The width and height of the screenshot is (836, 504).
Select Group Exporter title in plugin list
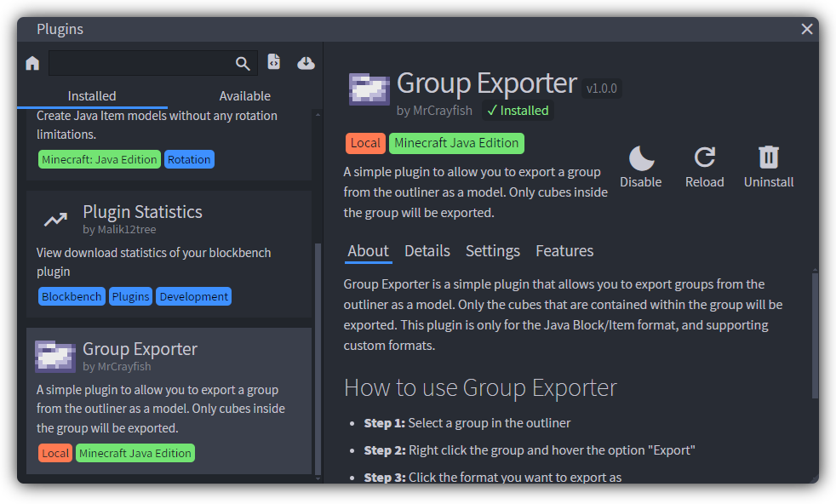coord(140,349)
